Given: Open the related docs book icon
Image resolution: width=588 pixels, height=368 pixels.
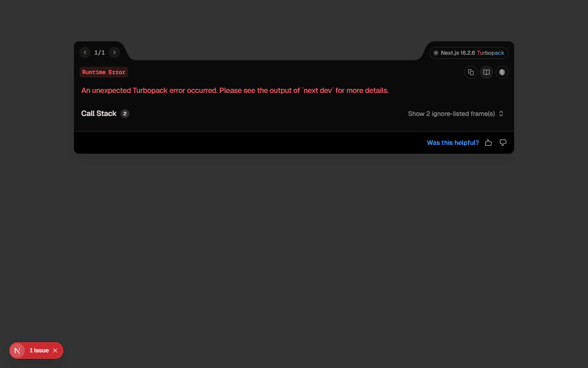Looking at the screenshot, I should 486,72.
